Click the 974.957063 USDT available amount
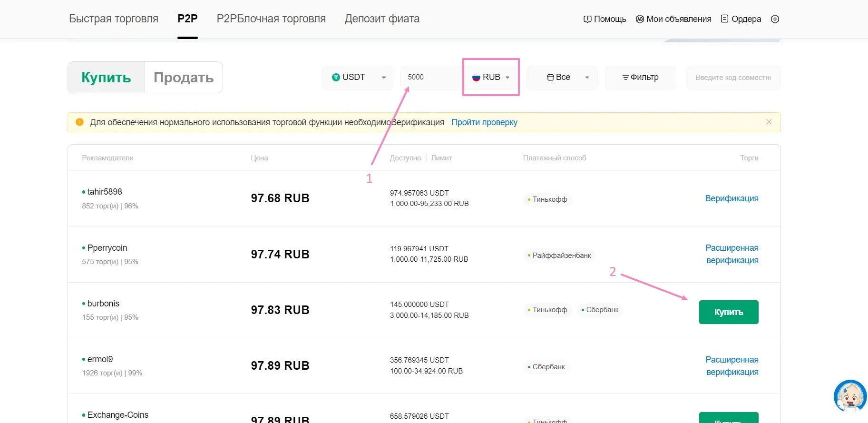The height and width of the screenshot is (423, 868). click(x=419, y=193)
